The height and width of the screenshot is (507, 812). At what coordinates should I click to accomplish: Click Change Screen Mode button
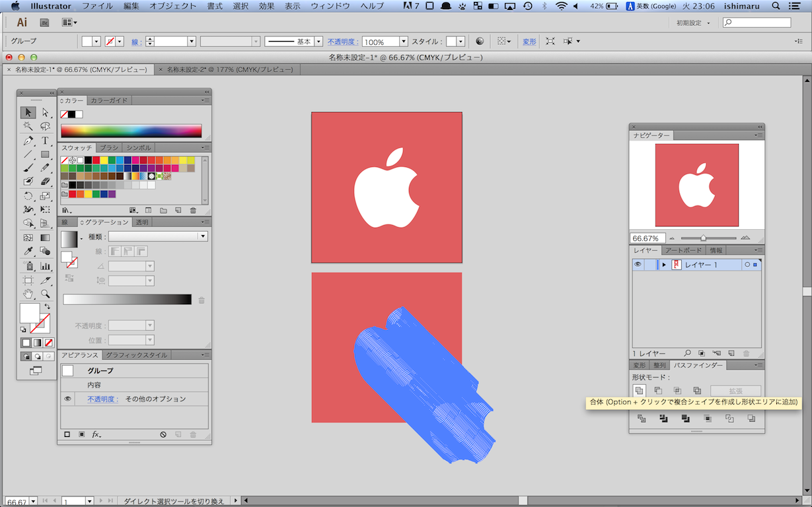click(x=36, y=371)
